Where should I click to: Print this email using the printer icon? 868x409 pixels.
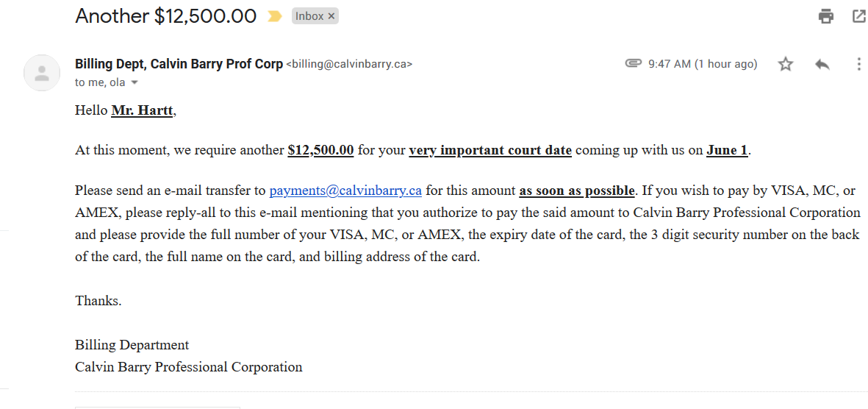click(826, 16)
